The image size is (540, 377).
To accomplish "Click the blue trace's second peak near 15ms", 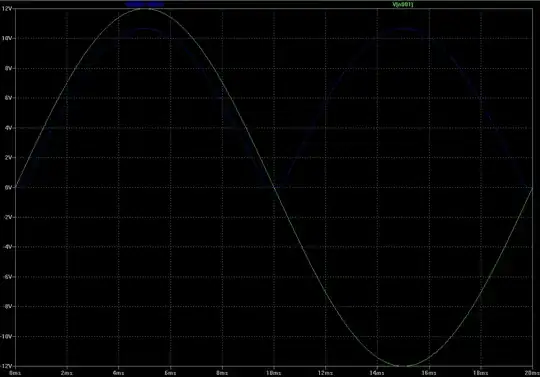I will [403, 29].
